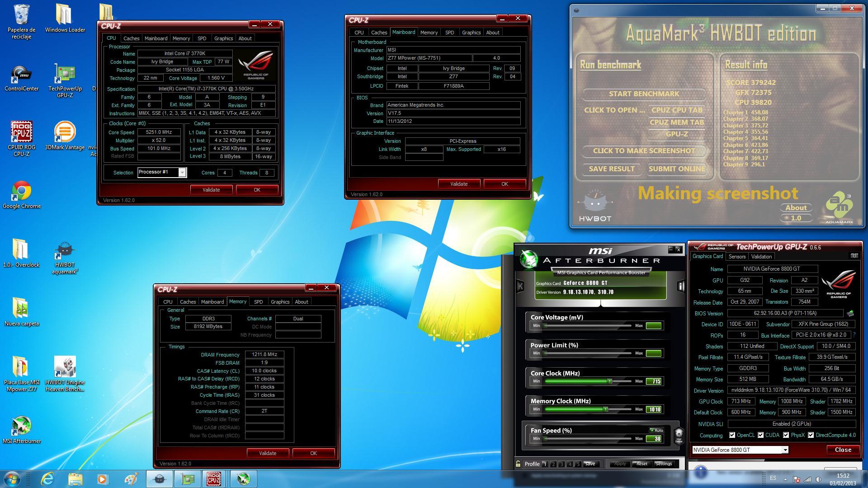This screenshot has width=868, height=488.
Task: Open the Caches tab in CPU-Z CPU window
Action: pyautogui.click(x=132, y=38)
